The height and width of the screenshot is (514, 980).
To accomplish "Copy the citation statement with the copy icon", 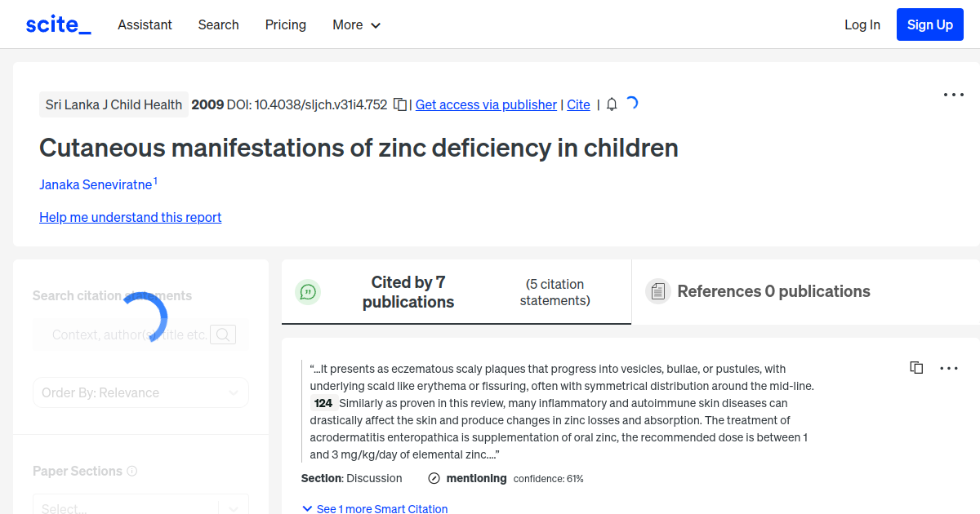I will click(x=915, y=367).
